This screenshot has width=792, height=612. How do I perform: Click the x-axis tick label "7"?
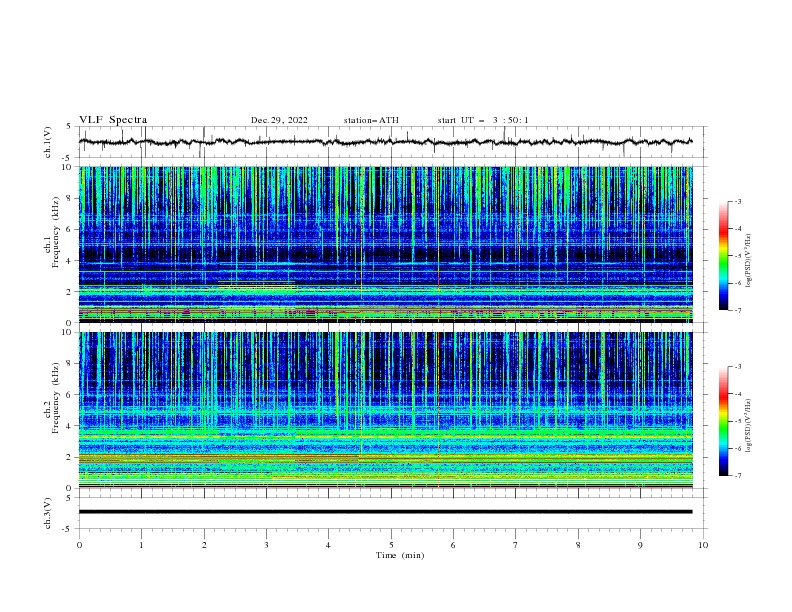coord(516,545)
